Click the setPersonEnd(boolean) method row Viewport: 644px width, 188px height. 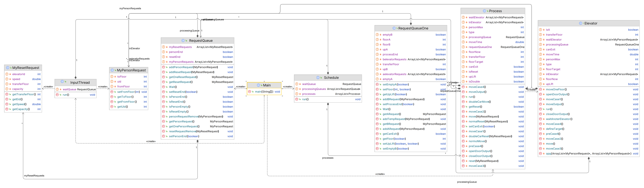coord(198,136)
